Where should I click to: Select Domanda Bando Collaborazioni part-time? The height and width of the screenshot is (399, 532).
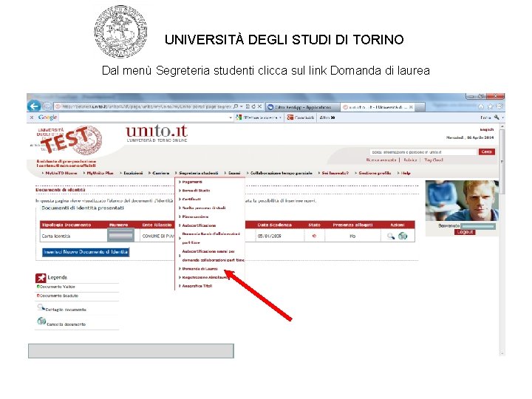tap(211, 238)
